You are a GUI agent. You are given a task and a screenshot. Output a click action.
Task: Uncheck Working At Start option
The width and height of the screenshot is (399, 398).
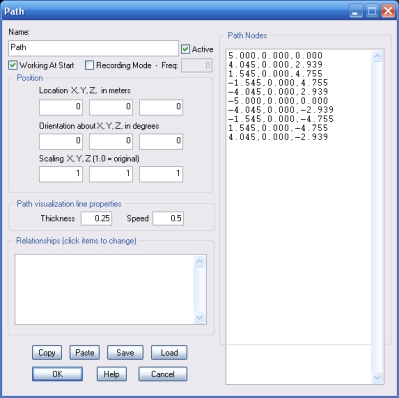[13, 65]
